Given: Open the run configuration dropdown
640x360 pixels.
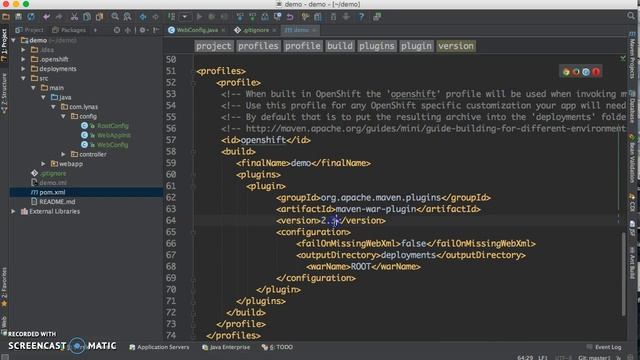Looking at the screenshot, I should 185,17.
